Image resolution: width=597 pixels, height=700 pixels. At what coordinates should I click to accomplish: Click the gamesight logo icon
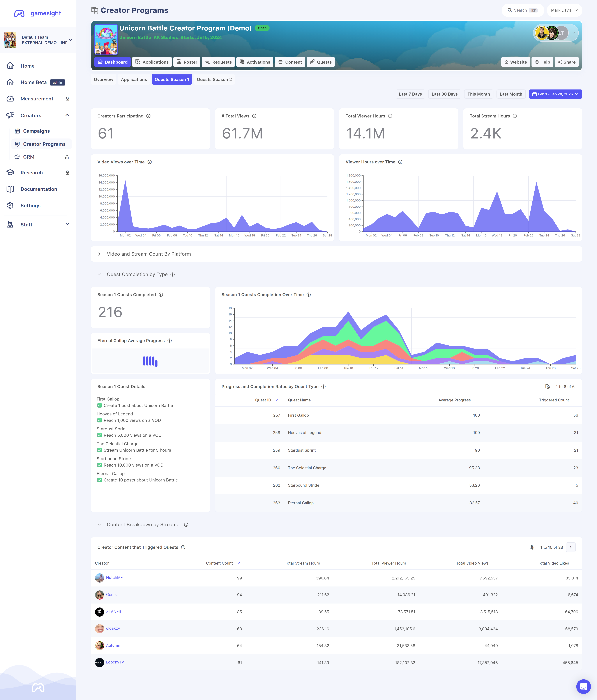pyautogui.click(x=19, y=14)
